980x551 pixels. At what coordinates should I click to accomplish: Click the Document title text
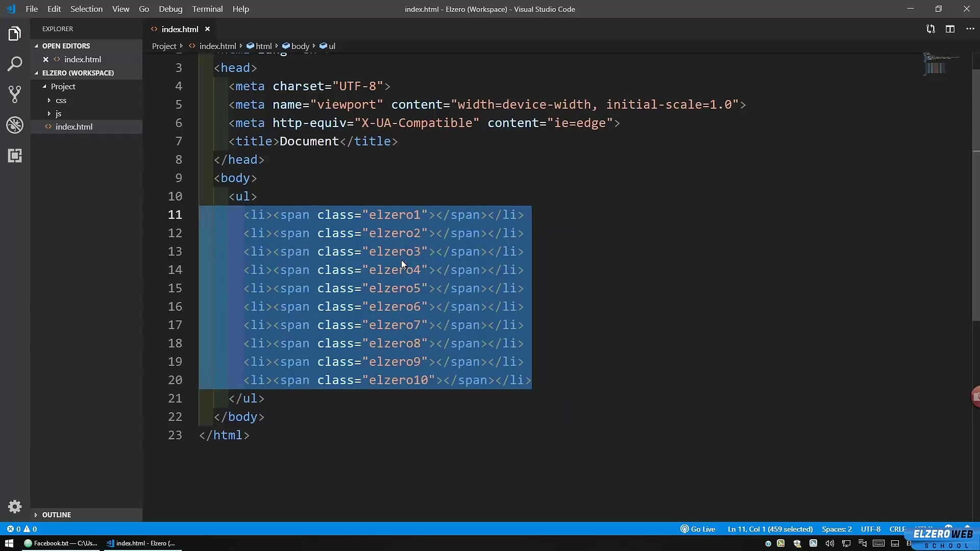point(309,141)
